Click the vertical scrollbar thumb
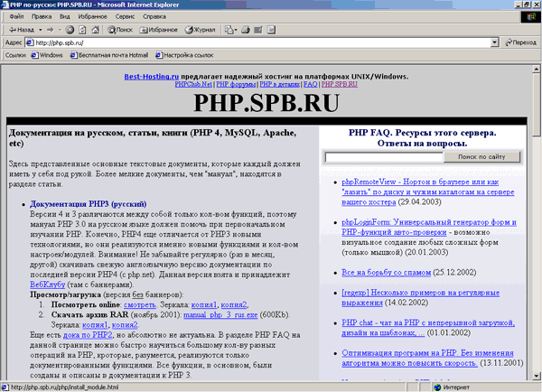 point(536,105)
